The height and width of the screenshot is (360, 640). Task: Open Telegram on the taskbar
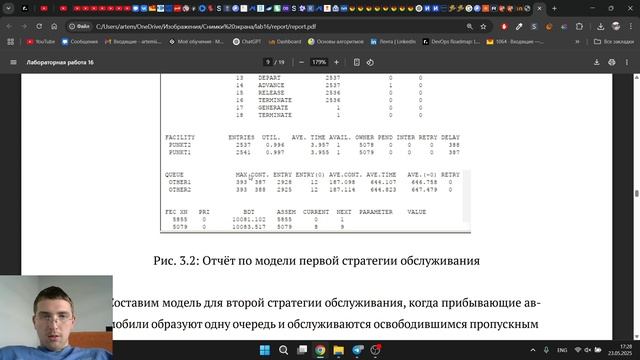coord(358,350)
